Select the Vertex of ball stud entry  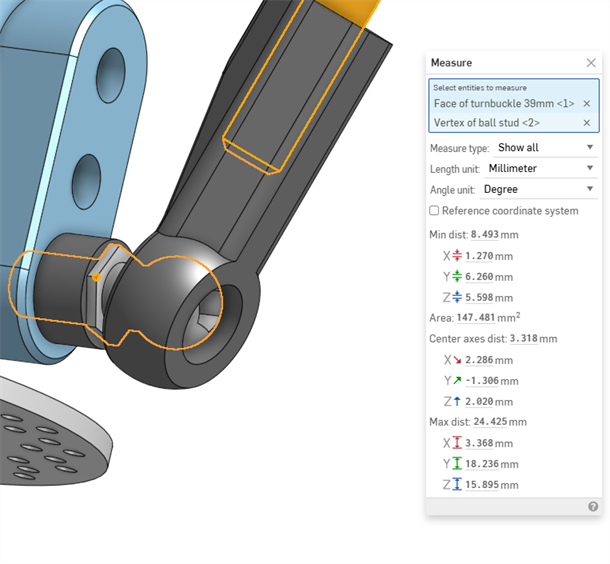coord(487,123)
